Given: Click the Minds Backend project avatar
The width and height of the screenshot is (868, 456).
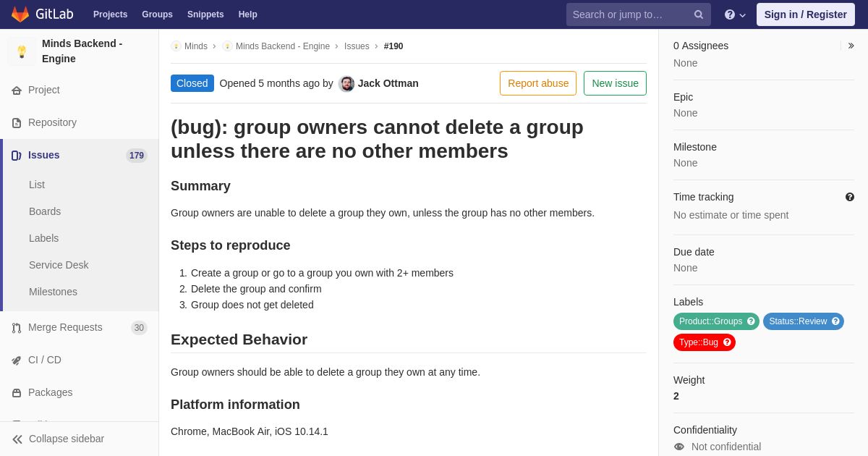Looking at the screenshot, I should (22, 51).
